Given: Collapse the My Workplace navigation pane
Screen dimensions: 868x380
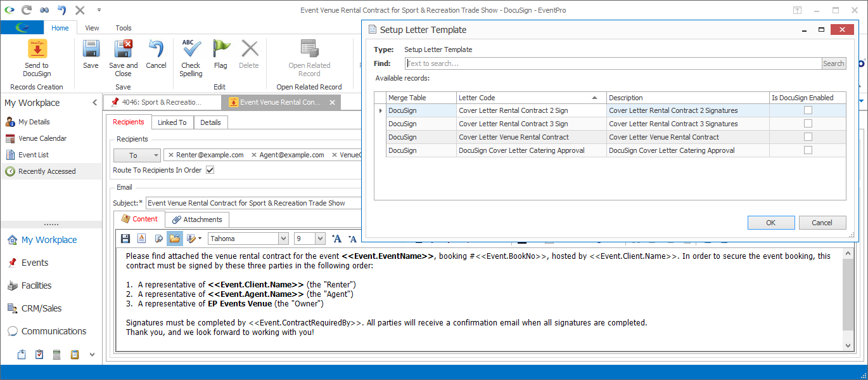Looking at the screenshot, I should [94, 103].
